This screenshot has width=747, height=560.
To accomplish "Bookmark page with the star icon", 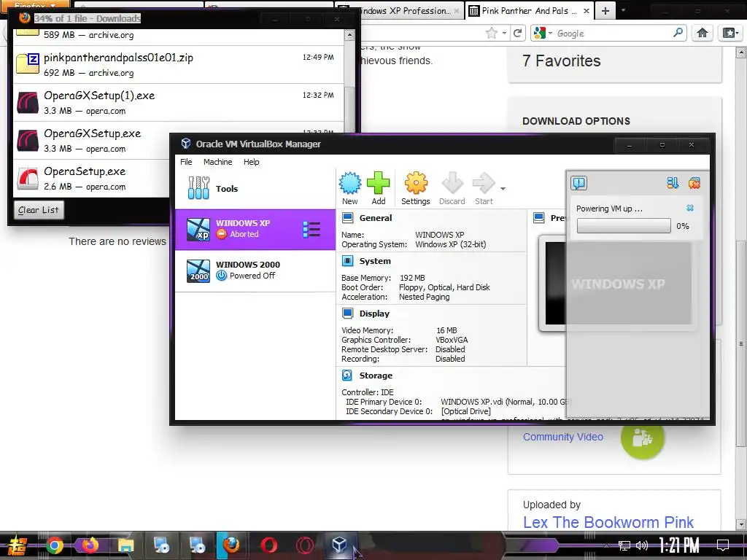I will [491, 33].
